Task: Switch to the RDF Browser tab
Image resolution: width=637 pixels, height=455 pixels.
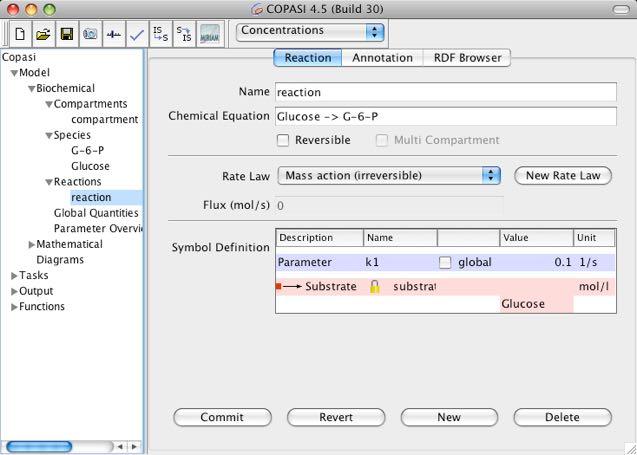Action: (x=467, y=58)
